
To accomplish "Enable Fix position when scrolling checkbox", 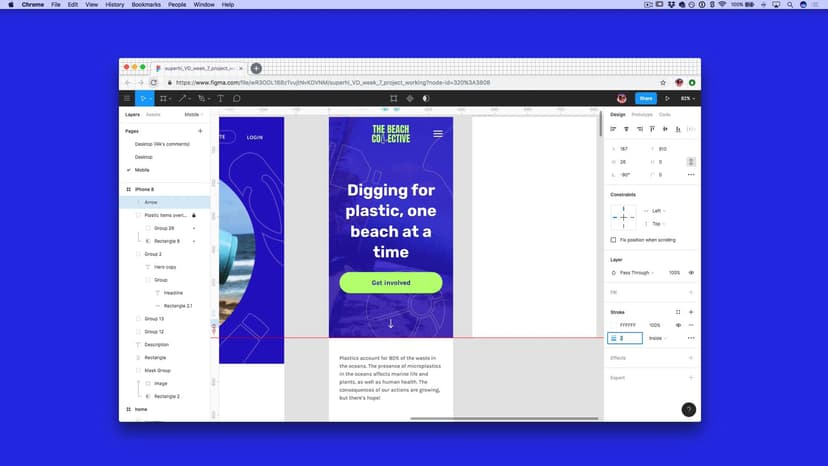I will (x=613, y=240).
